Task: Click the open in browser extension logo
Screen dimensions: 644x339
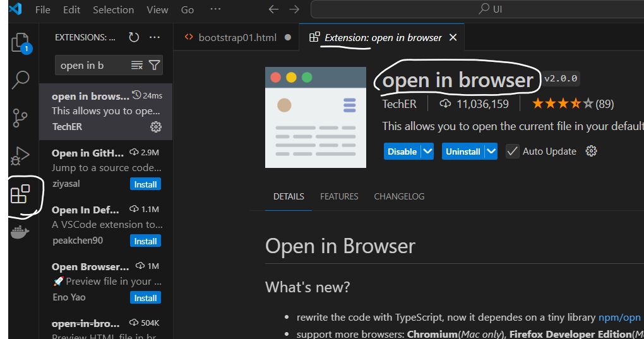Action: (316, 117)
